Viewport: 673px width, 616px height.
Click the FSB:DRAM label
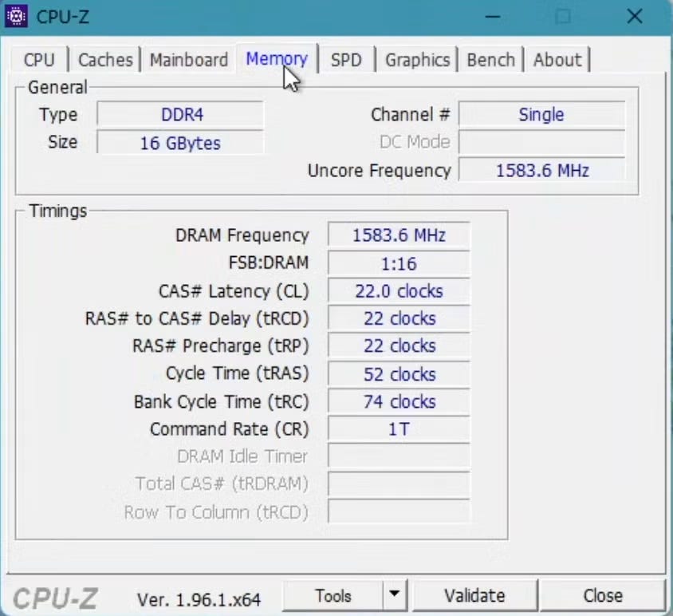(x=269, y=263)
